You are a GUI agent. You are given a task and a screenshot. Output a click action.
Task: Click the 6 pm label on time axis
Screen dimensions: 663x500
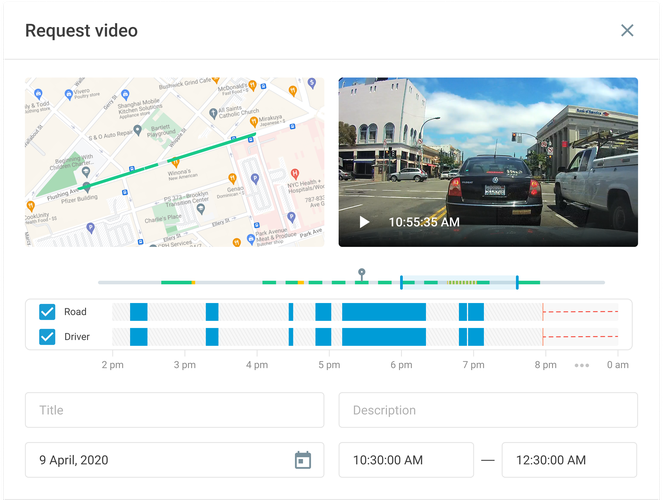click(401, 365)
